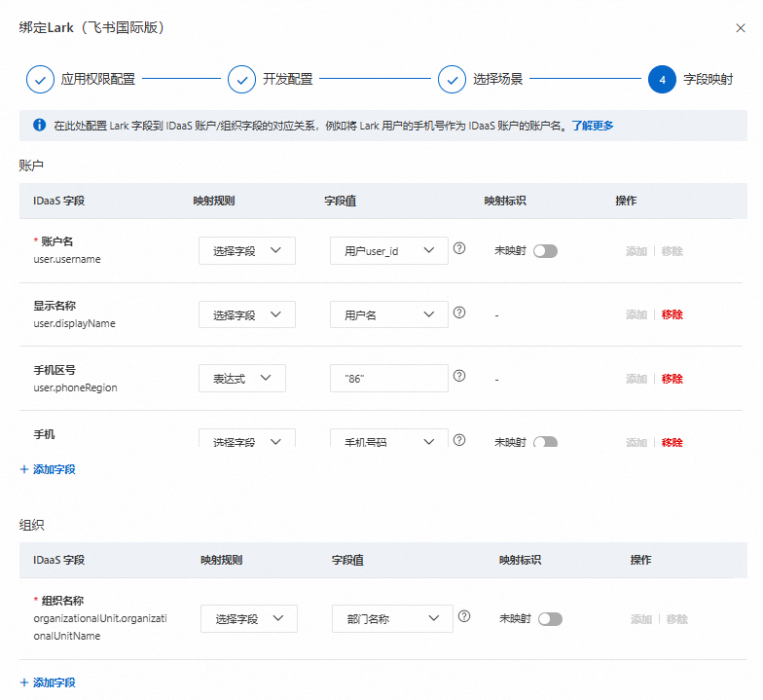The height and width of the screenshot is (700, 763).
Task: Open 映射规则 dropdown for 显示名称
Action: click(x=247, y=314)
